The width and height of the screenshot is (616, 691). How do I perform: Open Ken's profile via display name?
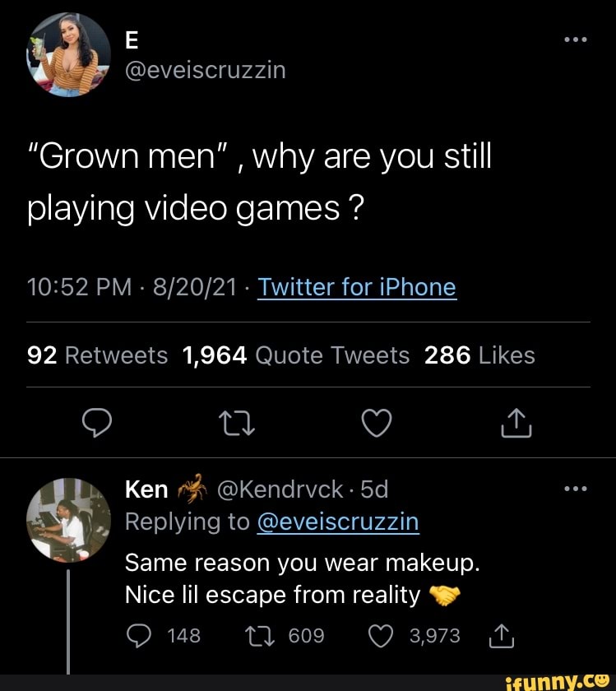tap(146, 489)
